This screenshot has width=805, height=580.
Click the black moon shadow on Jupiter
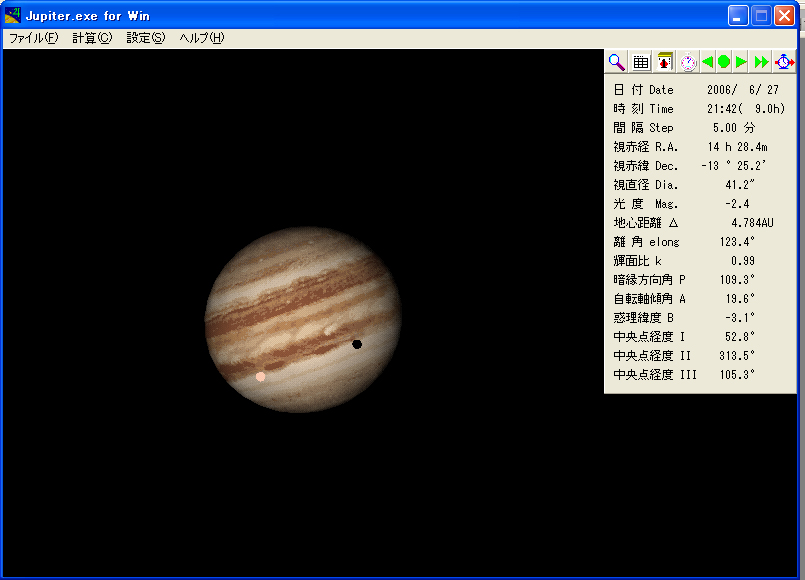click(x=357, y=344)
